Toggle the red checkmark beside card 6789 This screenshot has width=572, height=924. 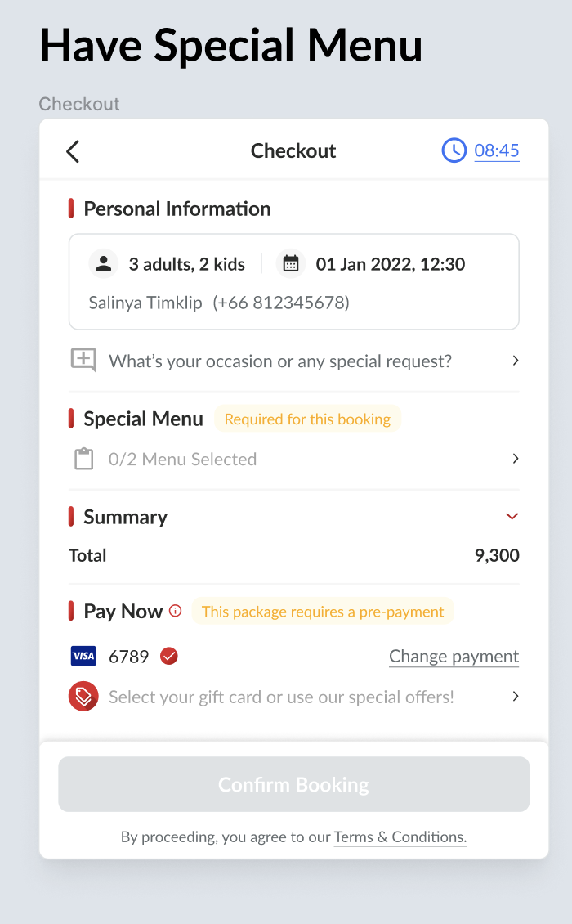[169, 656]
